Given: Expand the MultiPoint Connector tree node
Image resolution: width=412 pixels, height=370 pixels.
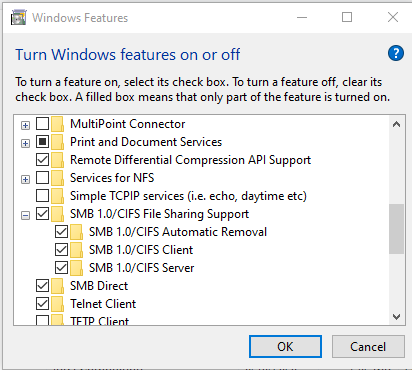Looking at the screenshot, I should pos(25,125).
